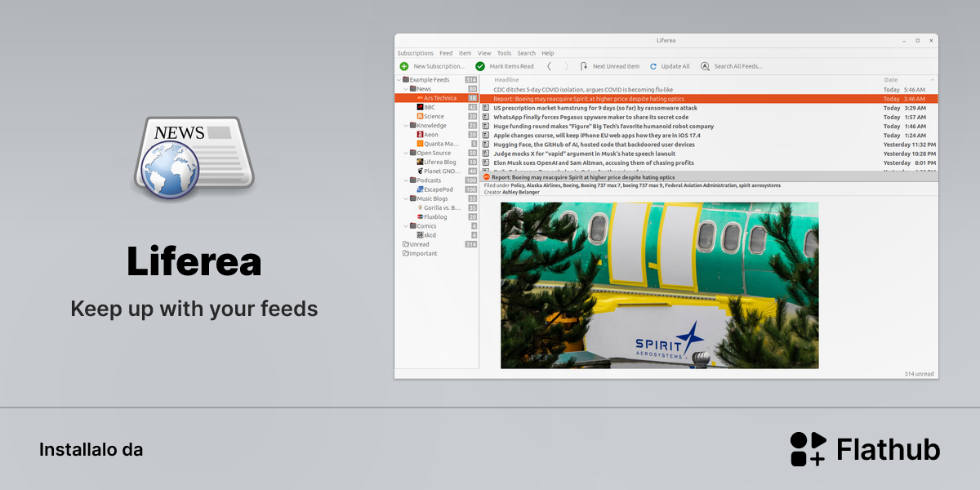
Task: Open the Help menu
Action: 548,53
